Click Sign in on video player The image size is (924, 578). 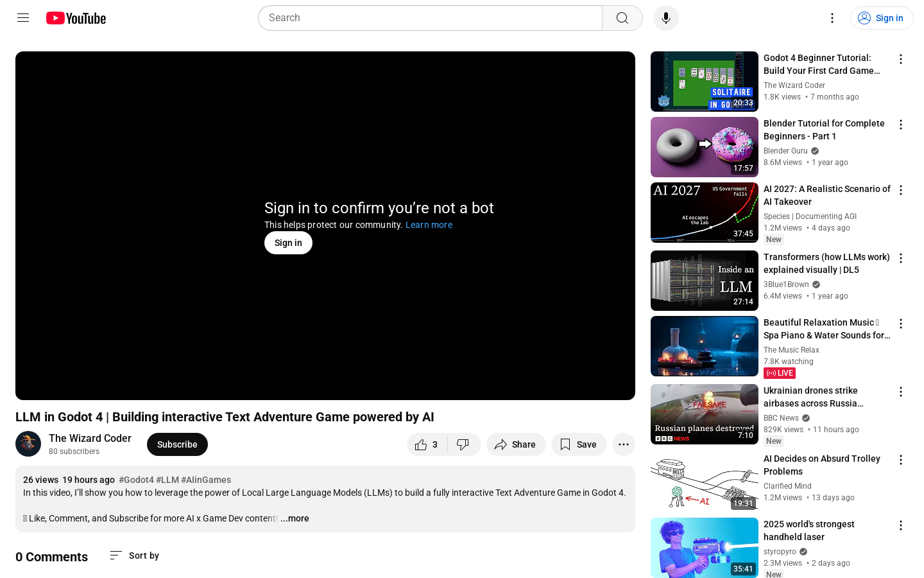click(x=288, y=243)
